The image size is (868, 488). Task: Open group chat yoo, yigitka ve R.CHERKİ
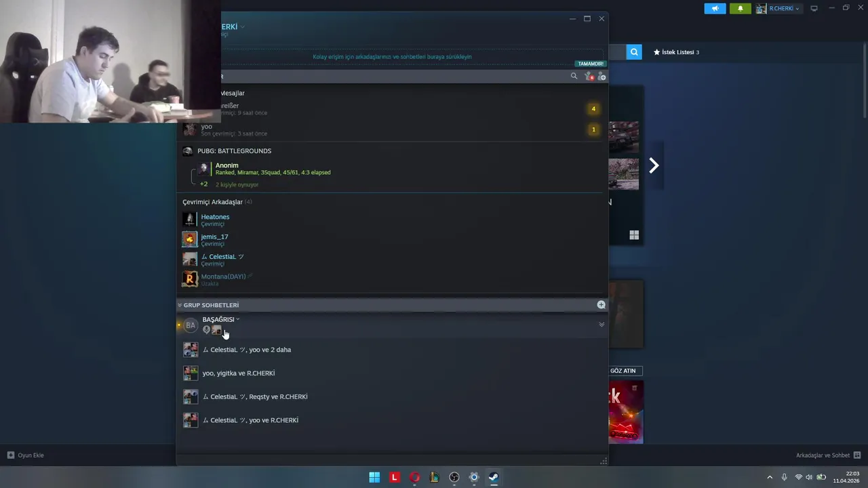point(392,373)
